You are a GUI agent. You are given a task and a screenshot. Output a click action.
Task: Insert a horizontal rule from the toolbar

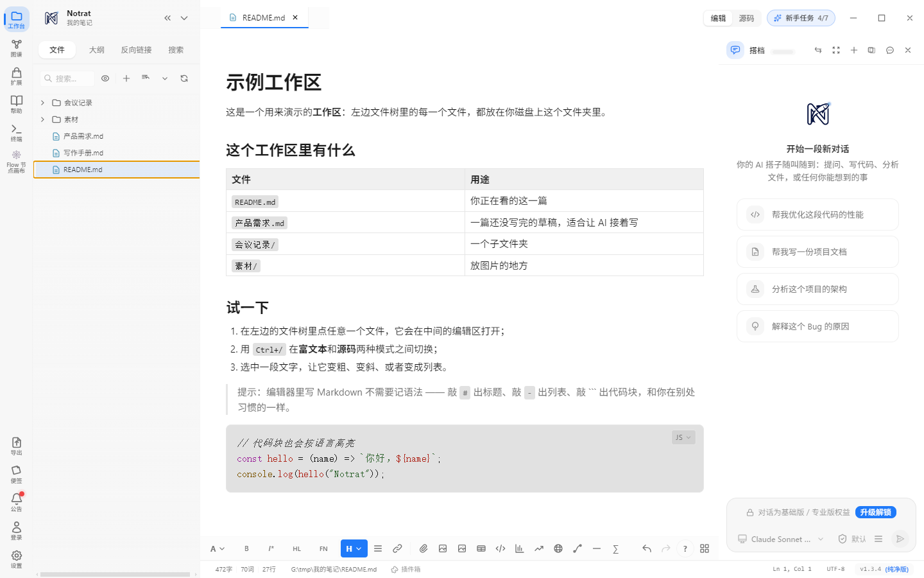(x=597, y=548)
